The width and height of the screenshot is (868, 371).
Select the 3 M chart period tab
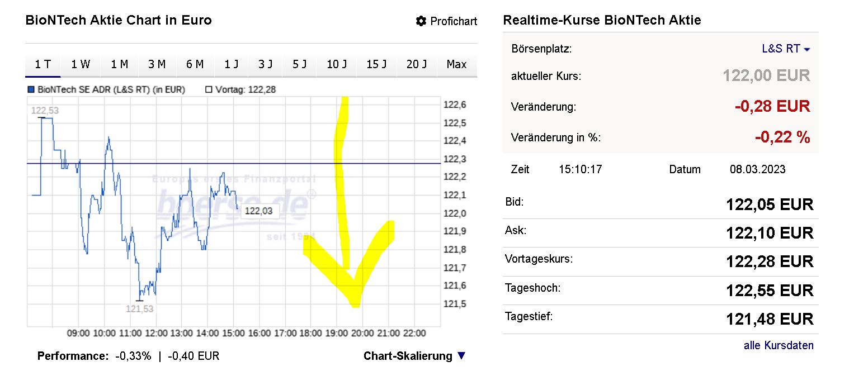click(157, 65)
